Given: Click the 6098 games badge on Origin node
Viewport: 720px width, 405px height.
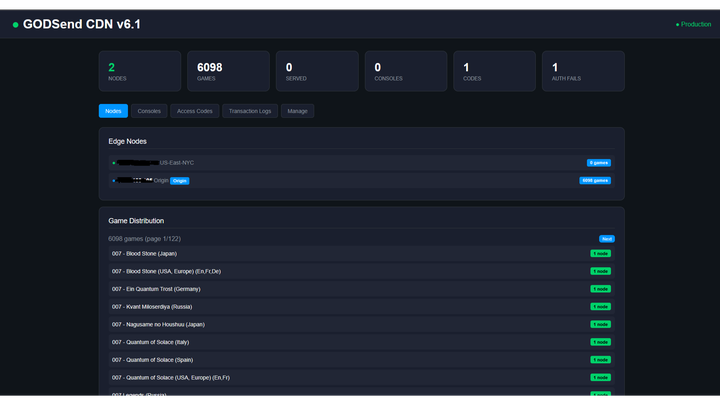Looking at the screenshot, I should pyautogui.click(x=594, y=181).
